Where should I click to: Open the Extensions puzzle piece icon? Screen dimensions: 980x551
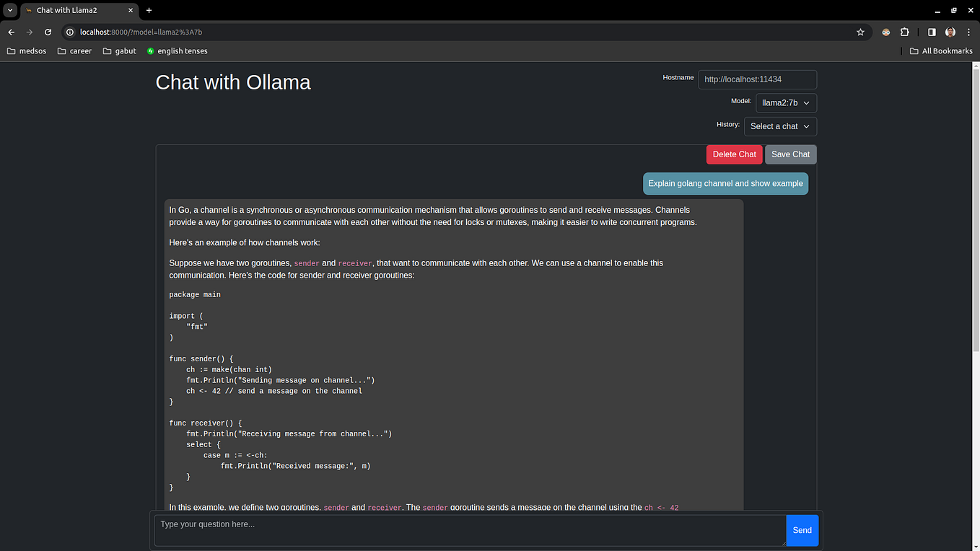point(904,32)
